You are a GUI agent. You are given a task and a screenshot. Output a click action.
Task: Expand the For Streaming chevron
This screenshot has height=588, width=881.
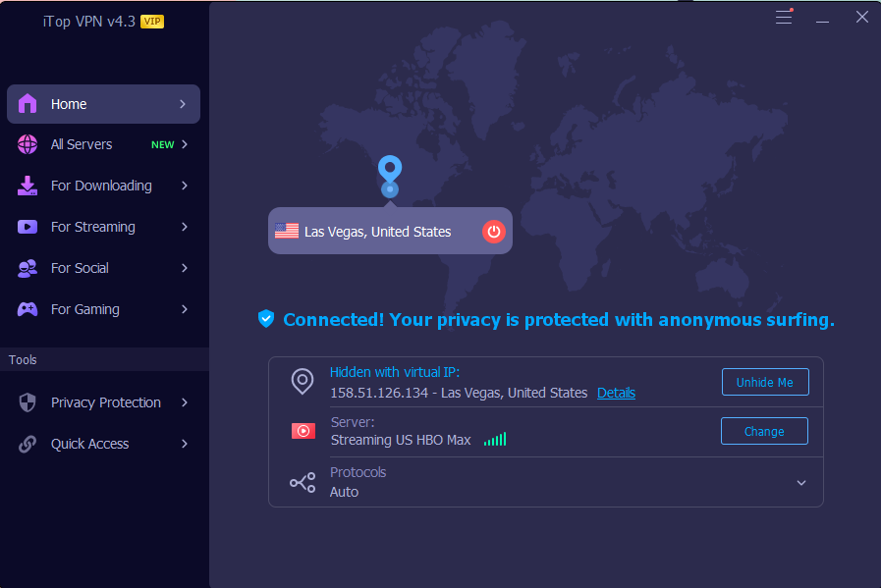coord(185,227)
